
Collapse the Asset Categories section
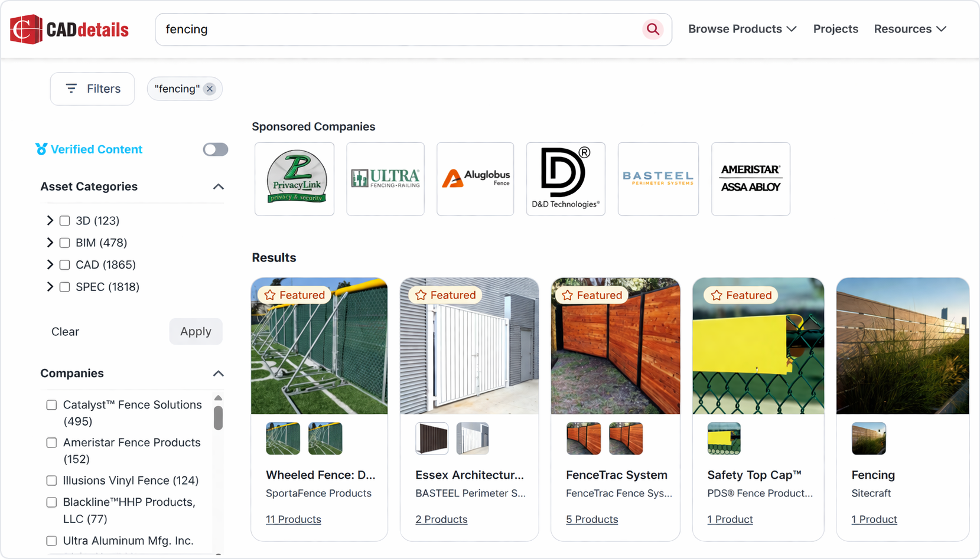(x=219, y=187)
